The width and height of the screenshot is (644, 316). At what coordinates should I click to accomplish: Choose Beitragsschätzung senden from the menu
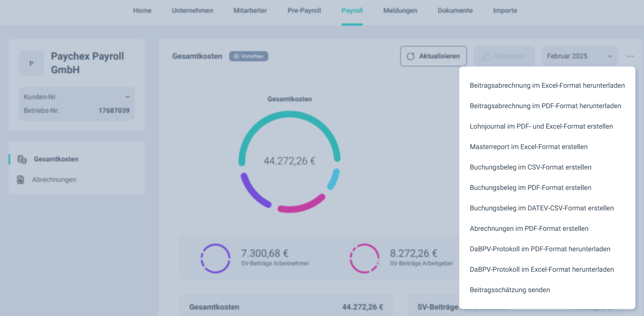click(509, 290)
